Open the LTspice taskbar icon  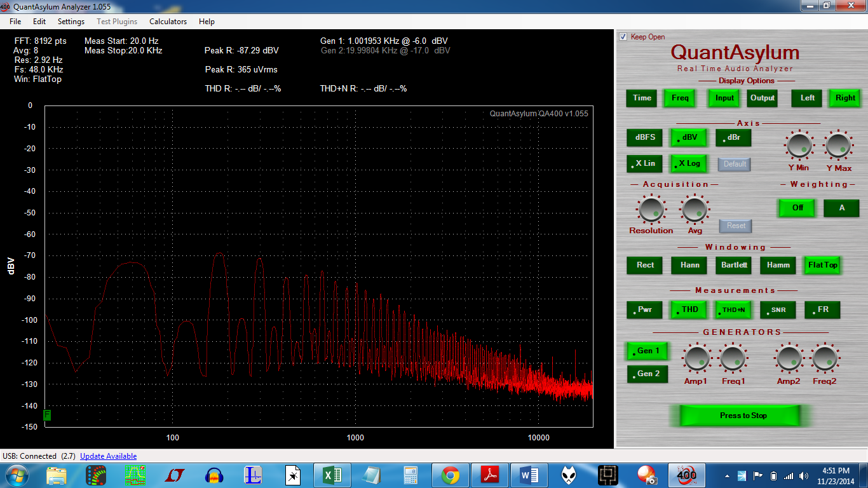click(x=173, y=475)
